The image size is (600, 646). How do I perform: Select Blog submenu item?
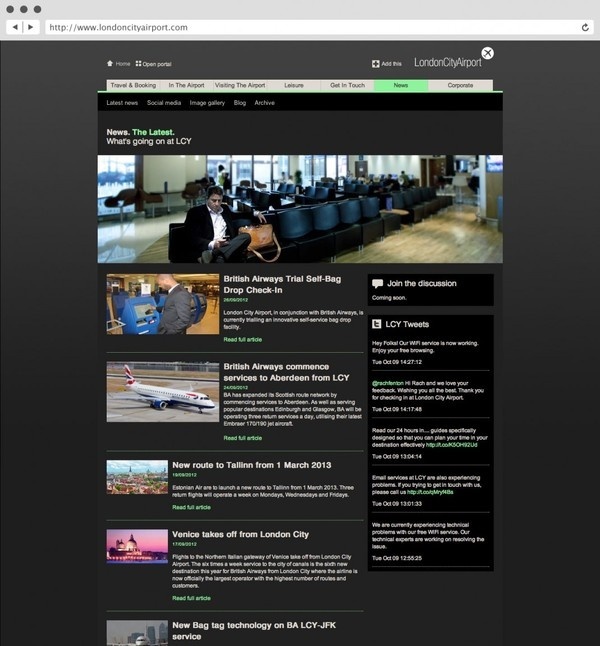[x=240, y=103]
